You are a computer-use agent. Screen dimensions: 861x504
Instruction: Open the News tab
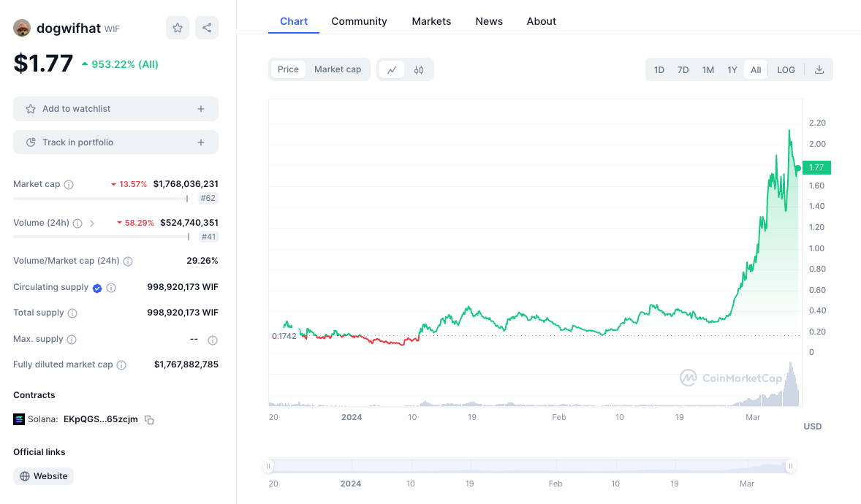click(x=489, y=21)
